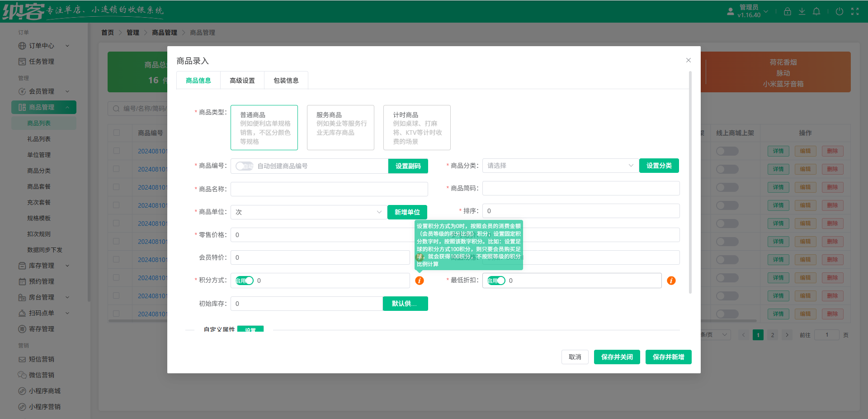Check the select-all table header checkbox
868x419 pixels.
tap(117, 133)
